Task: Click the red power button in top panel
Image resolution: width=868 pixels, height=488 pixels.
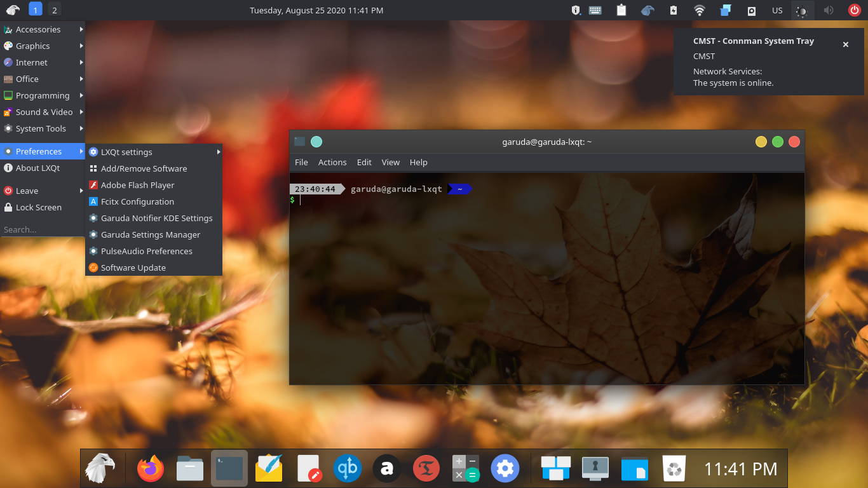Action: [855, 10]
